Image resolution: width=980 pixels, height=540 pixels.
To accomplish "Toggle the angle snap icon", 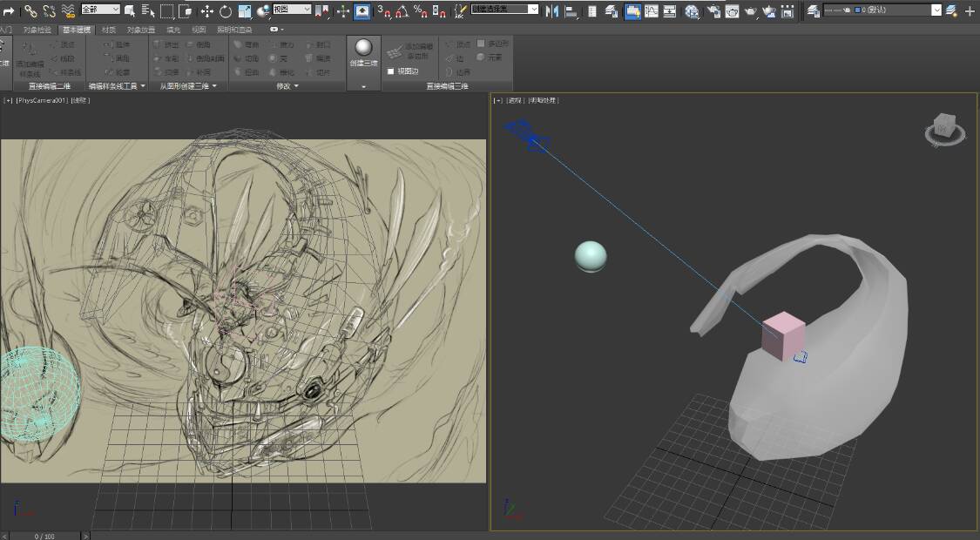I will point(402,11).
